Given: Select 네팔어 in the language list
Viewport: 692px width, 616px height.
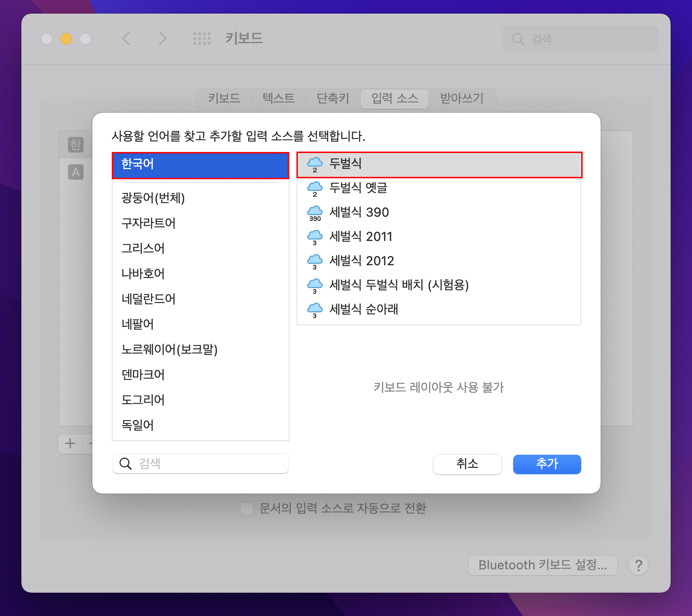Looking at the screenshot, I should pyautogui.click(x=201, y=325).
